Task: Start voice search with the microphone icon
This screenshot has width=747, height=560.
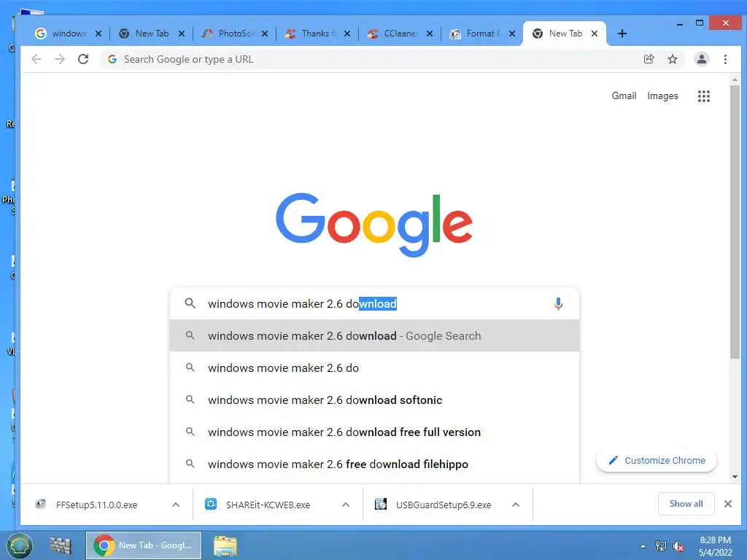Action: coord(558,303)
